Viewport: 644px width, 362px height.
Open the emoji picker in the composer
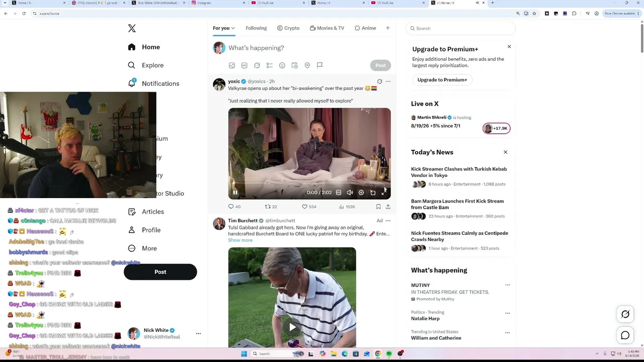[282, 65]
